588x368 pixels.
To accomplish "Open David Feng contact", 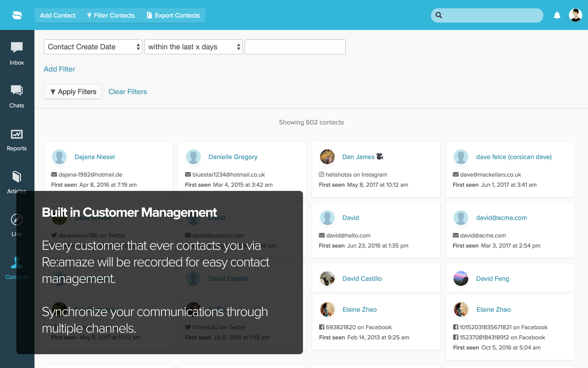I will coord(492,279).
